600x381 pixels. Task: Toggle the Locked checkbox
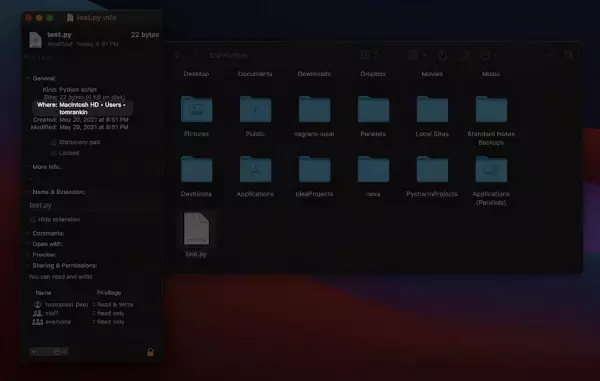coord(54,153)
